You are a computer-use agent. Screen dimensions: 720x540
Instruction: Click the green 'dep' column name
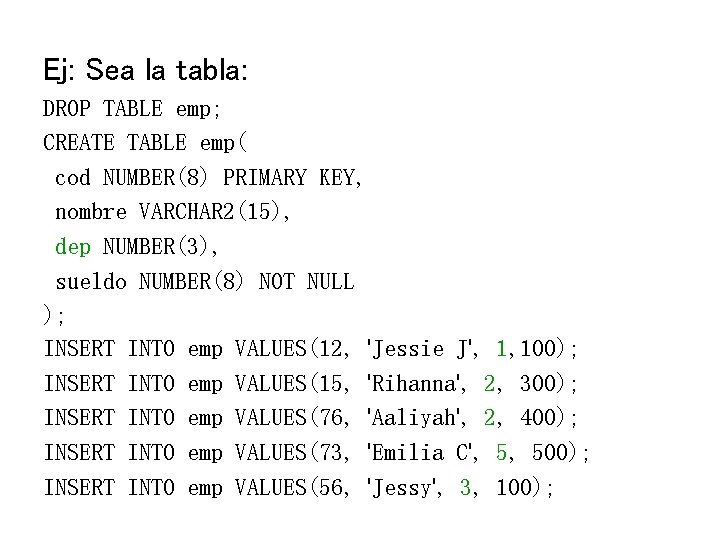coord(73,247)
